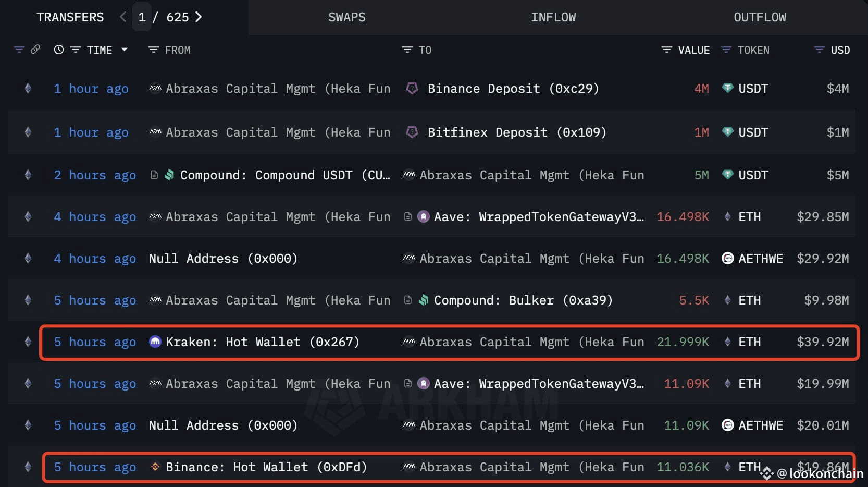Open the OUTFLOW tab
This screenshot has height=487, width=868.
[x=760, y=17]
